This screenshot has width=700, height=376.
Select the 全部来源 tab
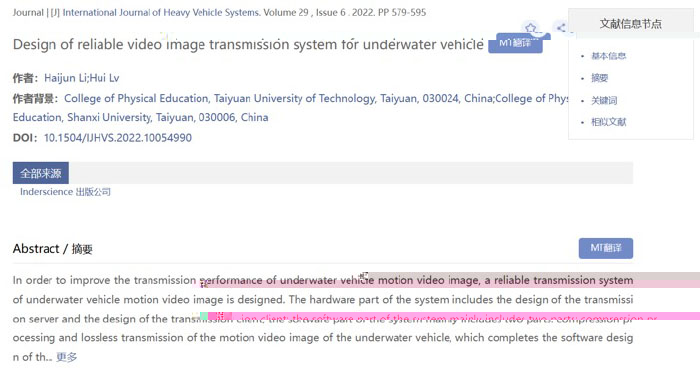[x=41, y=173]
